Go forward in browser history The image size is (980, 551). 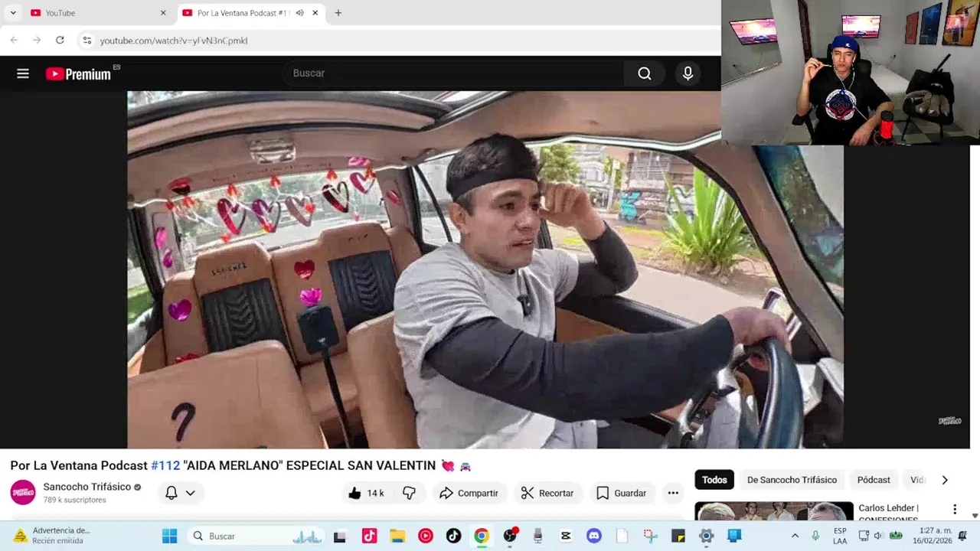[x=37, y=41]
